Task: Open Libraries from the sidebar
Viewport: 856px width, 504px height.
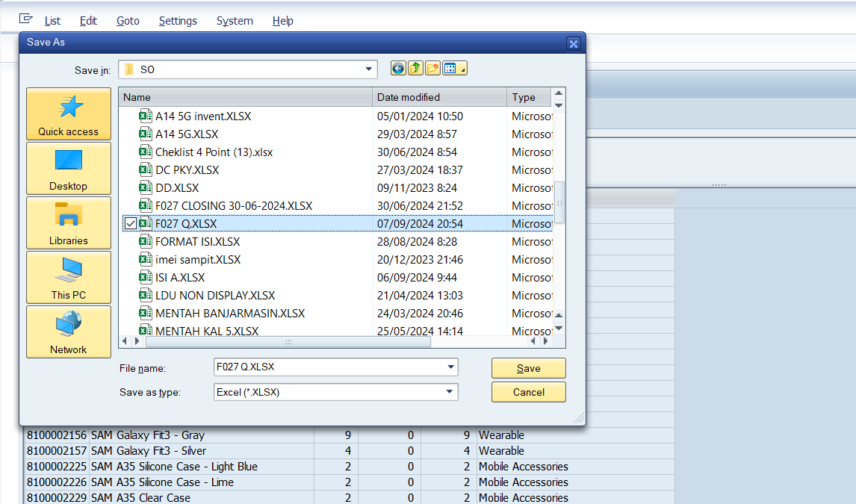Action: click(x=69, y=223)
